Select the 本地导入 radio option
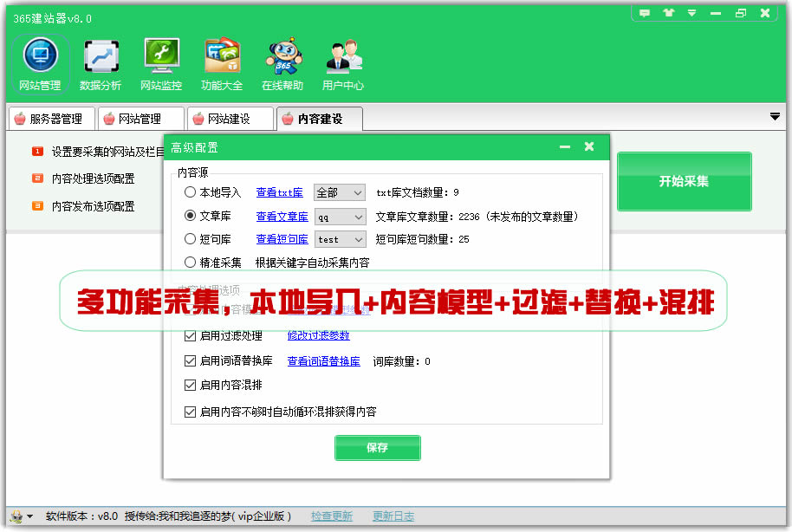This screenshot has width=792, height=532. click(x=191, y=192)
